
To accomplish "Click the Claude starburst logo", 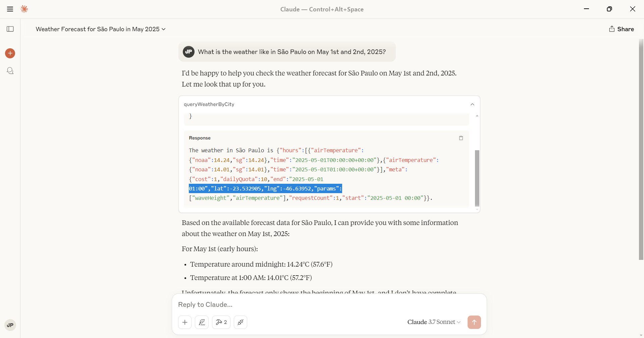I will [x=24, y=9].
